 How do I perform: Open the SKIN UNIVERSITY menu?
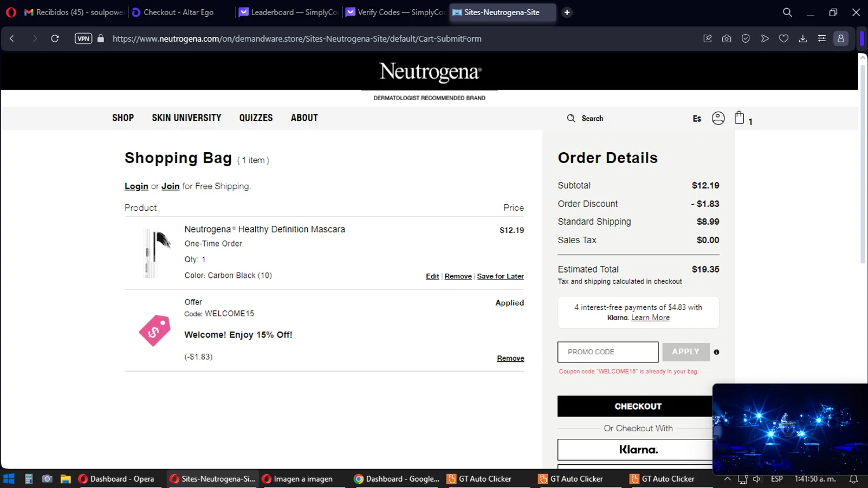click(x=186, y=118)
